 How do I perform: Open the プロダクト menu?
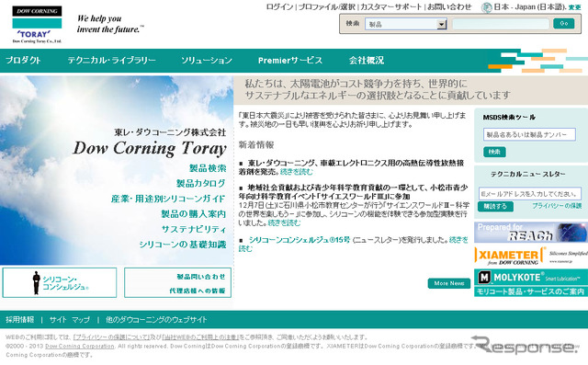[x=23, y=61]
